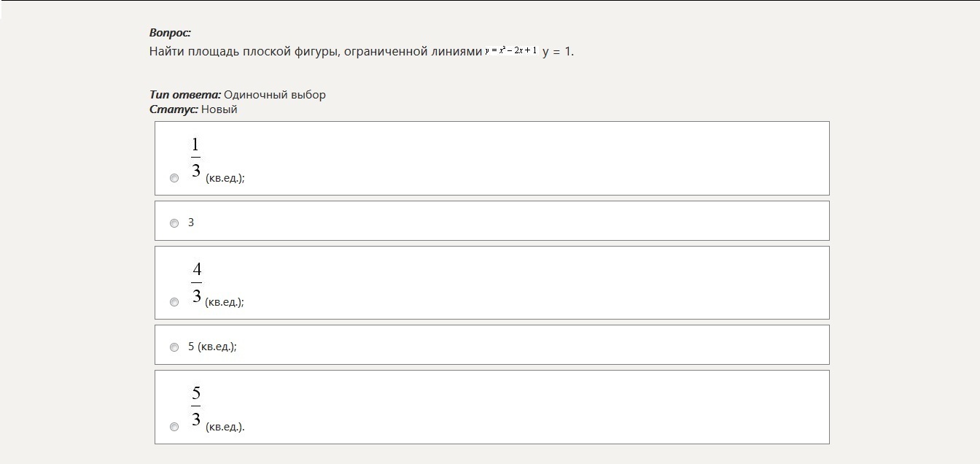Viewport: 980px width, 464px height.
Task: Select the 4/3 (кв.ед.) radio option
Action: click(174, 302)
